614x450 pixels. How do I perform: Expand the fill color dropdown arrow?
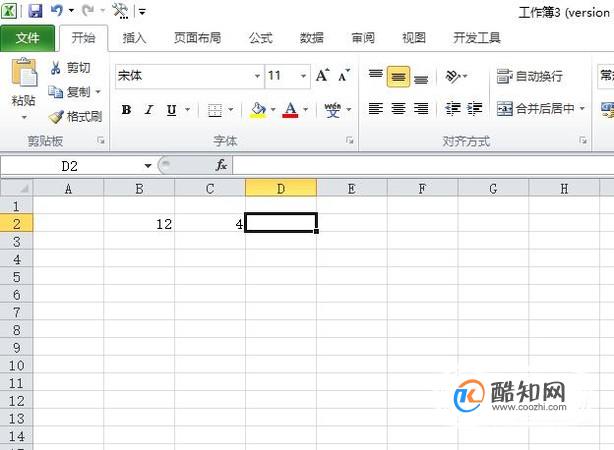[x=273, y=110]
